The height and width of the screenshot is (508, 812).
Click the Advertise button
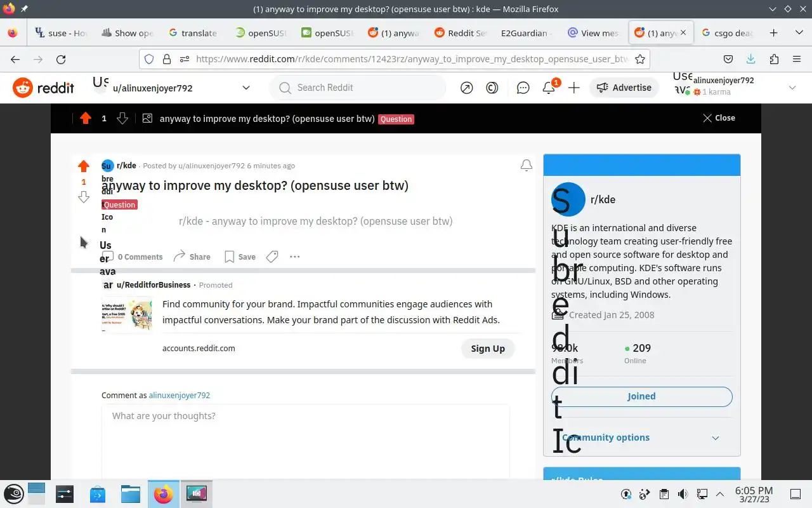click(x=624, y=88)
